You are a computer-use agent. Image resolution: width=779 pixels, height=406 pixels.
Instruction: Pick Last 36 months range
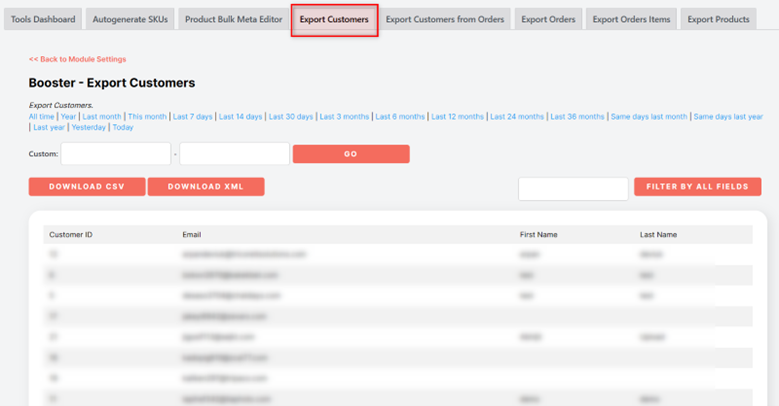[x=577, y=116]
